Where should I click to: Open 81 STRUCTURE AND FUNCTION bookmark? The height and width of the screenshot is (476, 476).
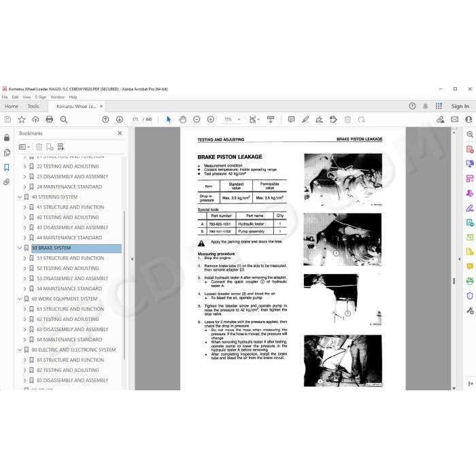[x=71, y=360]
